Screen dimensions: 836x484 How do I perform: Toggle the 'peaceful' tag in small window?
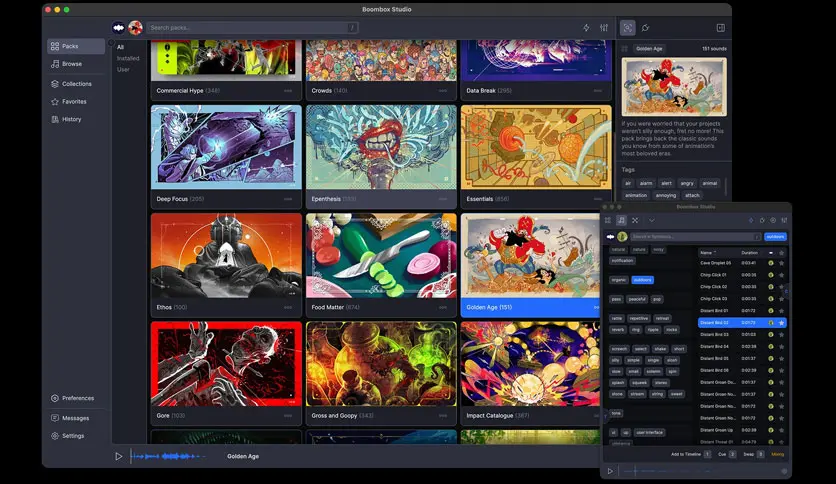(637, 299)
